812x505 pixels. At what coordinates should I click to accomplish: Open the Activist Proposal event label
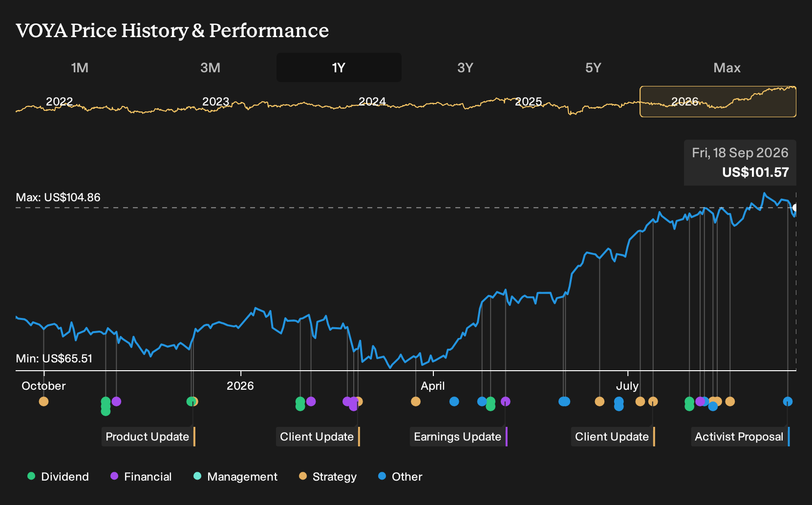pyautogui.click(x=740, y=437)
